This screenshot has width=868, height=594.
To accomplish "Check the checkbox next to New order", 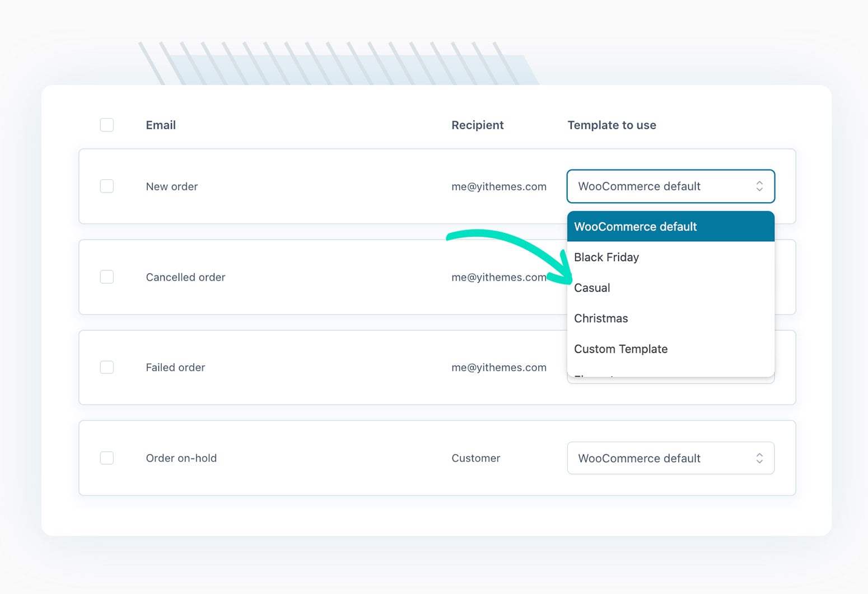I will (x=106, y=186).
